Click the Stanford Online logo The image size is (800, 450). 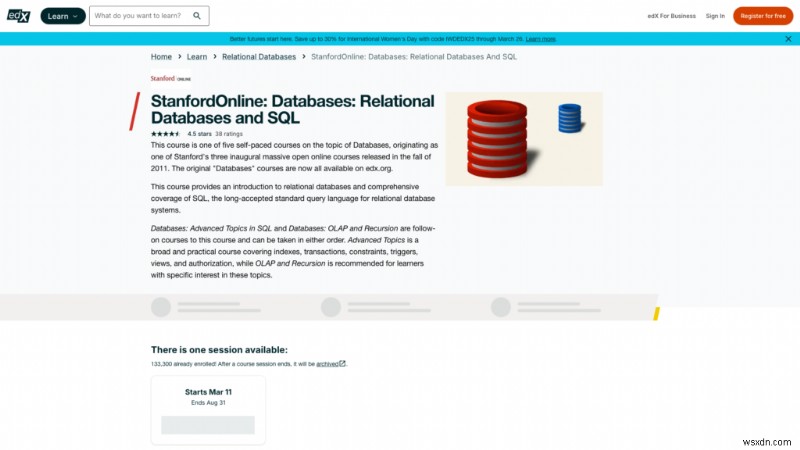[x=170, y=79]
